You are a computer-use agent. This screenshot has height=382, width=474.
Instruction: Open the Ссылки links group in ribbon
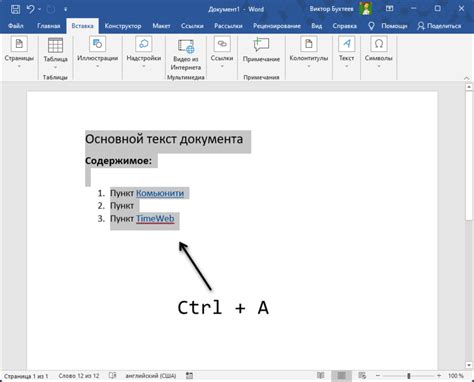click(222, 53)
